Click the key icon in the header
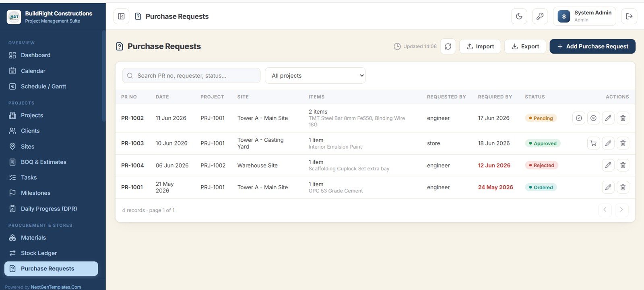 (x=540, y=17)
